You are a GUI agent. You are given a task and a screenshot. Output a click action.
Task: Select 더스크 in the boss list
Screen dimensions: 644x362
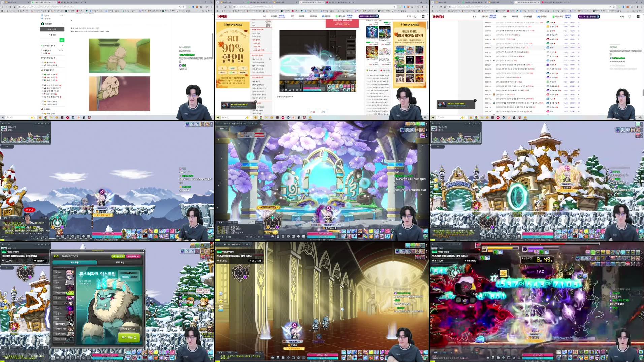(63, 308)
